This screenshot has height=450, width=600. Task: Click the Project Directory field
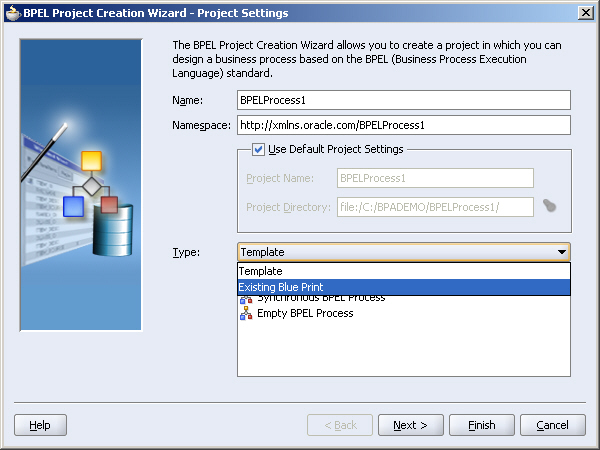click(435, 207)
